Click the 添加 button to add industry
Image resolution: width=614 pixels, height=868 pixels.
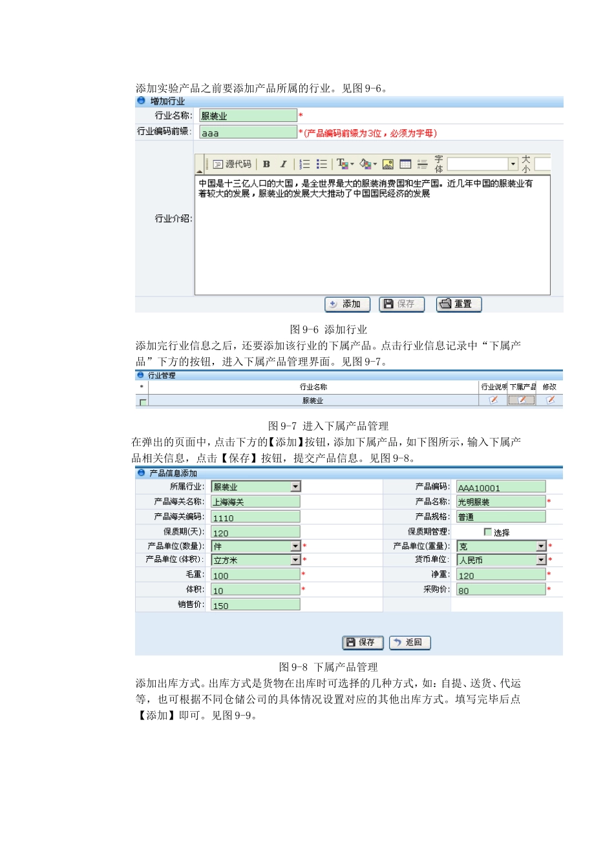tap(347, 304)
